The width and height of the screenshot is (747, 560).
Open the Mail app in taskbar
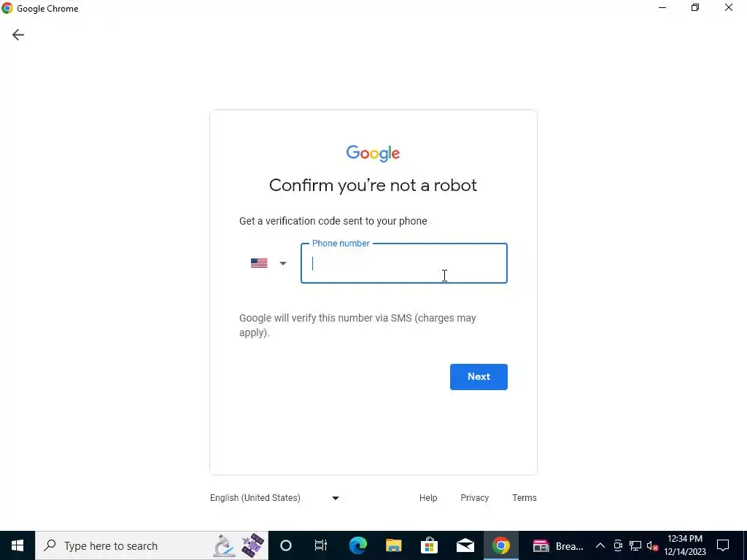(x=465, y=545)
